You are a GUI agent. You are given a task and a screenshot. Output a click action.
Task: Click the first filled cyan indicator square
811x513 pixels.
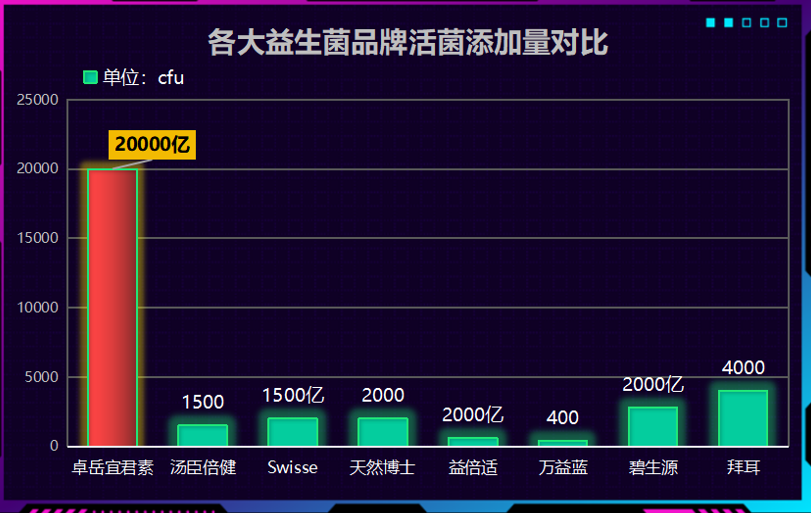pos(711,23)
